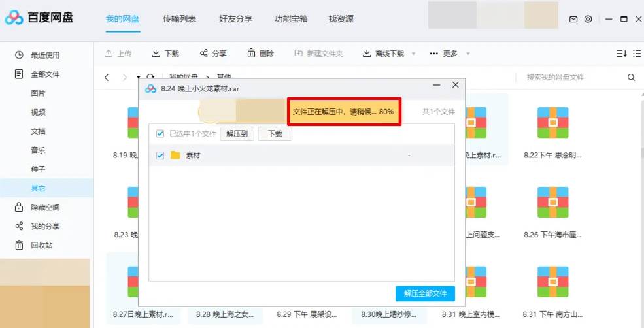Open the 我的网盘 tab

pos(122,19)
